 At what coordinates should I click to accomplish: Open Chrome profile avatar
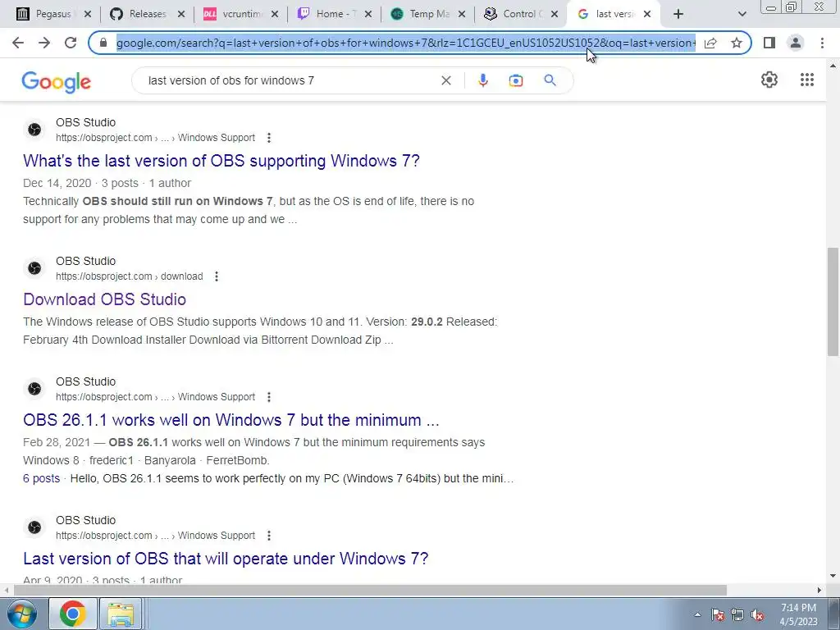[x=796, y=43]
